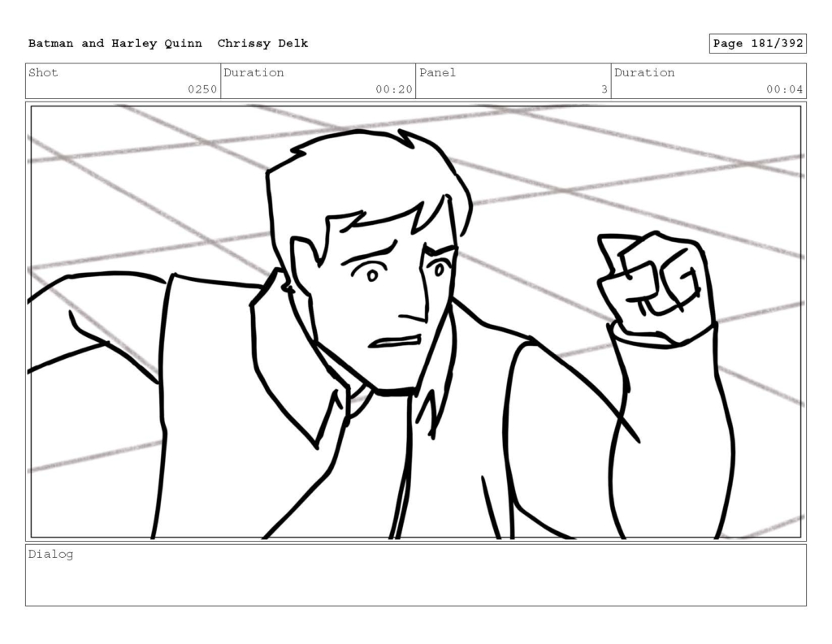
Task: Select the panel number "3"
Action: [x=604, y=89]
